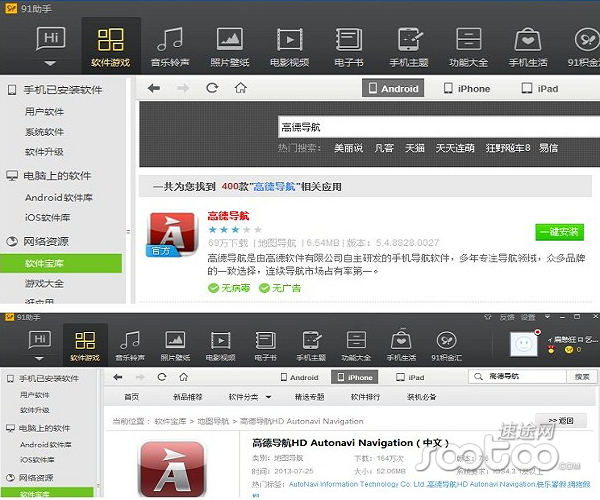Image resolution: width=600 pixels, height=500 pixels.
Task: Click hot search 易信
Action: (x=548, y=148)
